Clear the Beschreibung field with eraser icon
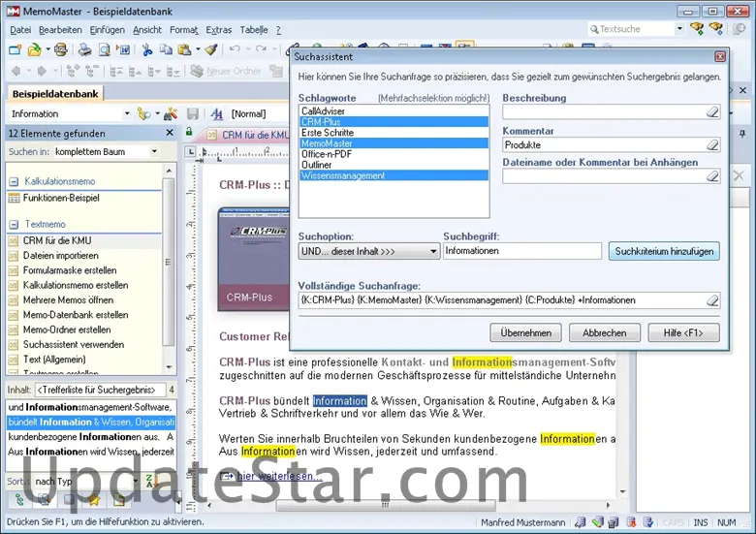 click(x=712, y=112)
